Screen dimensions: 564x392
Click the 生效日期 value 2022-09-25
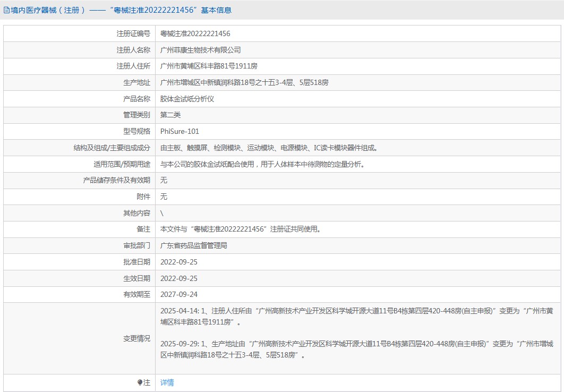click(179, 279)
